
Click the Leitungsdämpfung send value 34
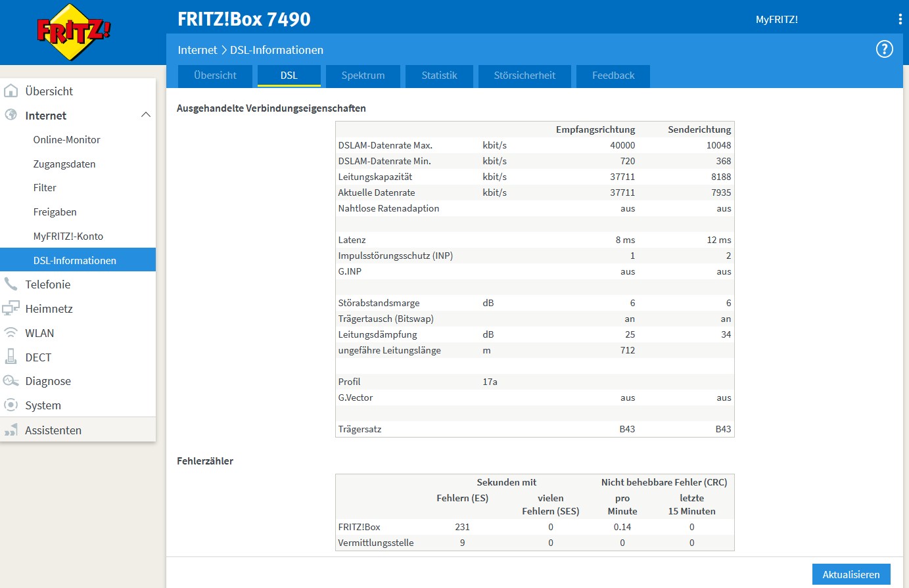click(726, 334)
